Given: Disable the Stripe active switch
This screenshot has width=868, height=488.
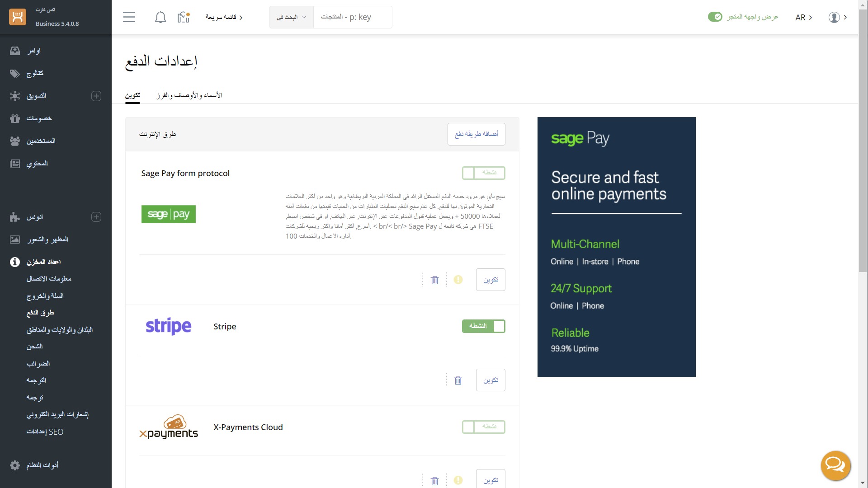Looking at the screenshot, I should coord(483,326).
